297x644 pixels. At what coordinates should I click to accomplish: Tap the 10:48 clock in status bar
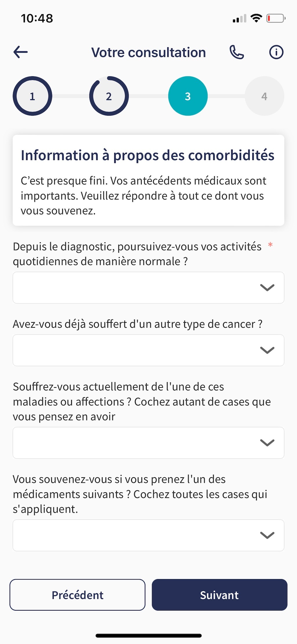pos(37,19)
